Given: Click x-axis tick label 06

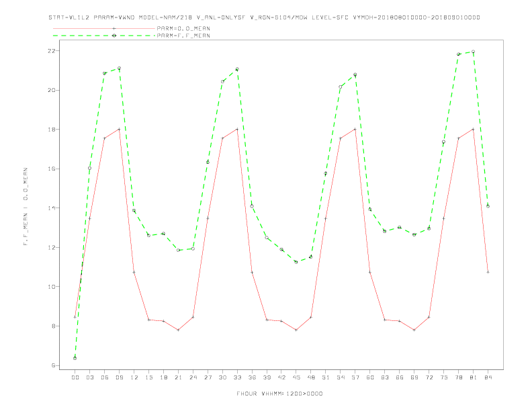Looking at the screenshot, I should 105,377.
